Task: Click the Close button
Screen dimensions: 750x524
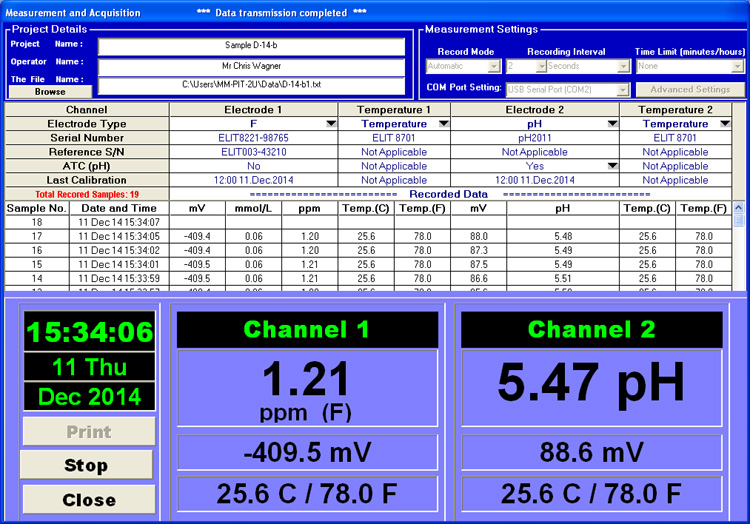Action: [88, 499]
